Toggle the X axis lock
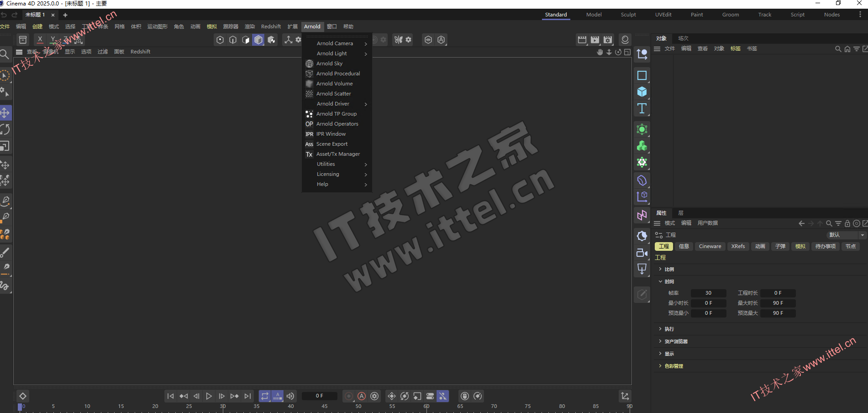 [x=40, y=39]
